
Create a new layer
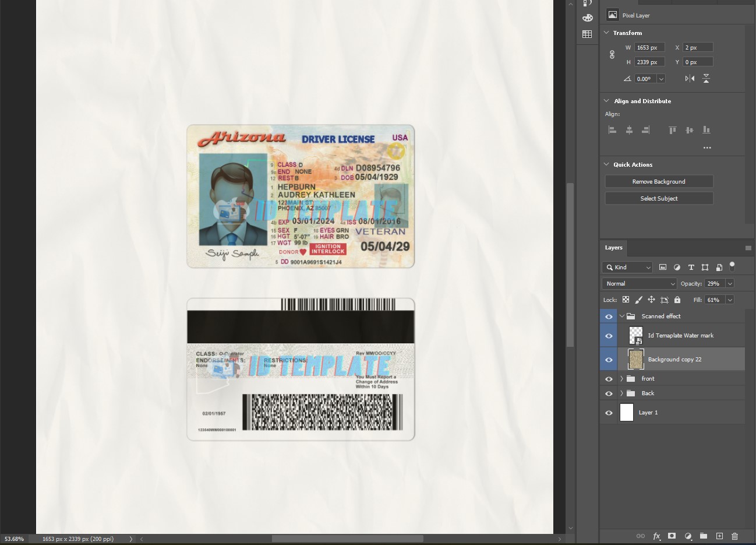719,536
